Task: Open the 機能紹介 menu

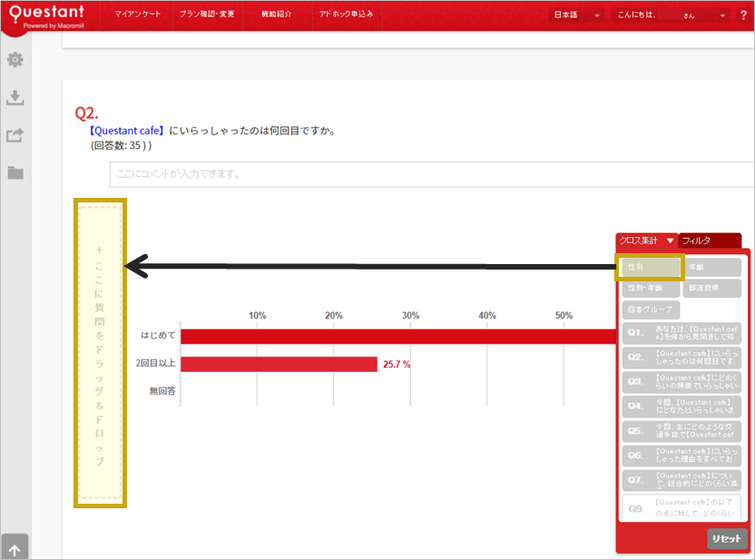Action: pyautogui.click(x=277, y=15)
